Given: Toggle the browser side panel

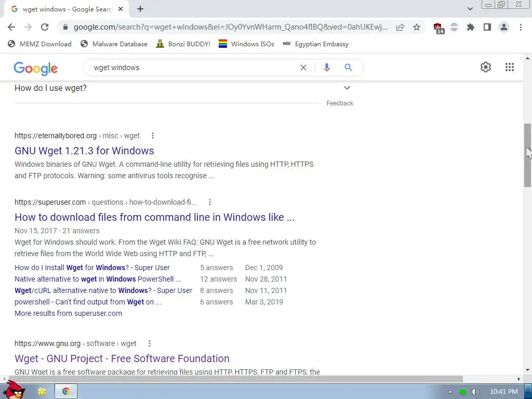Looking at the screenshot, I should click(x=487, y=27).
